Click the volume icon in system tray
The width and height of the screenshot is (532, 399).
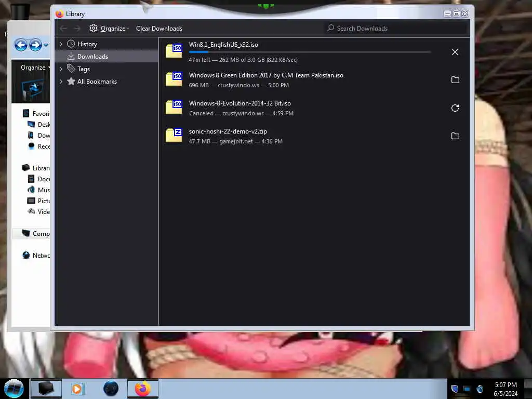click(x=480, y=389)
